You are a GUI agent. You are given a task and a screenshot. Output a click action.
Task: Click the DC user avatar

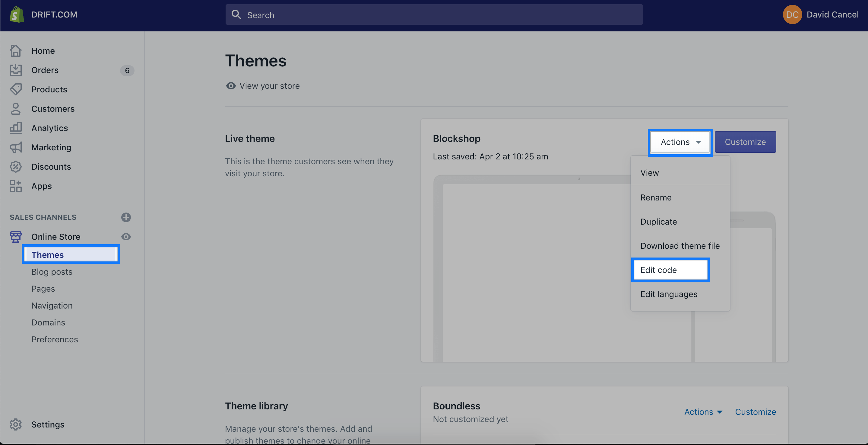tap(792, 14)
